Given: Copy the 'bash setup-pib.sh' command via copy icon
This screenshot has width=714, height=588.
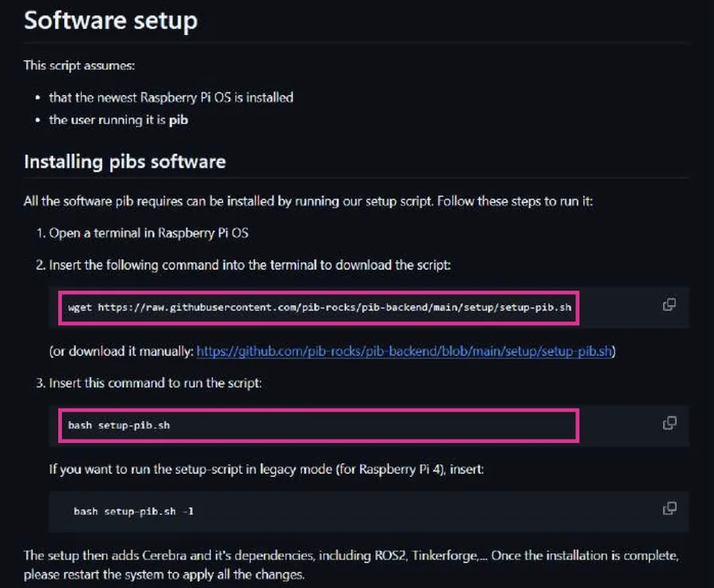Looking at the screenshot, I should tap(670, 423).
